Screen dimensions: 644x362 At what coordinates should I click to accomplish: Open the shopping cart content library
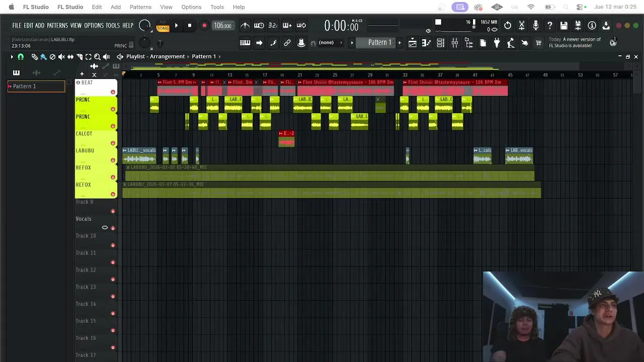pos(539,43)
